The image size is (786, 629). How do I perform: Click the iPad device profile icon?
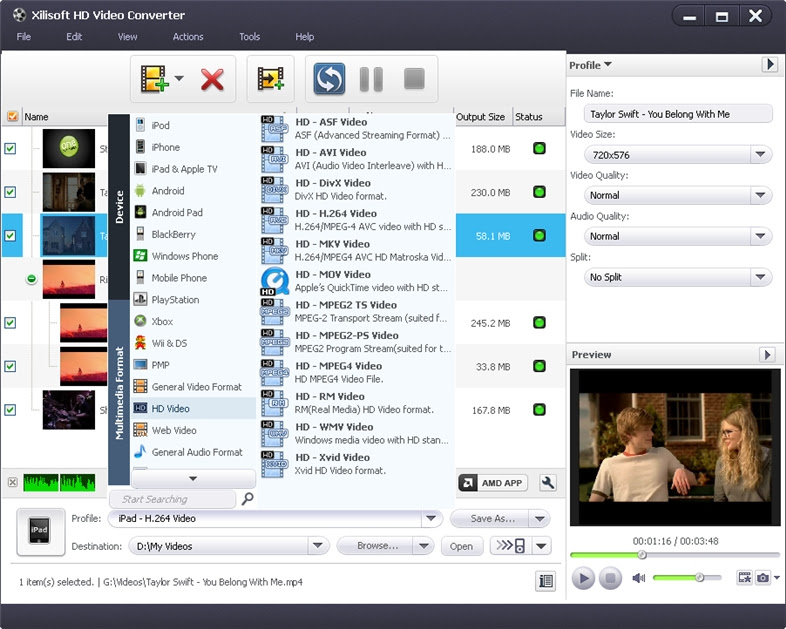(x=41, y=532)
